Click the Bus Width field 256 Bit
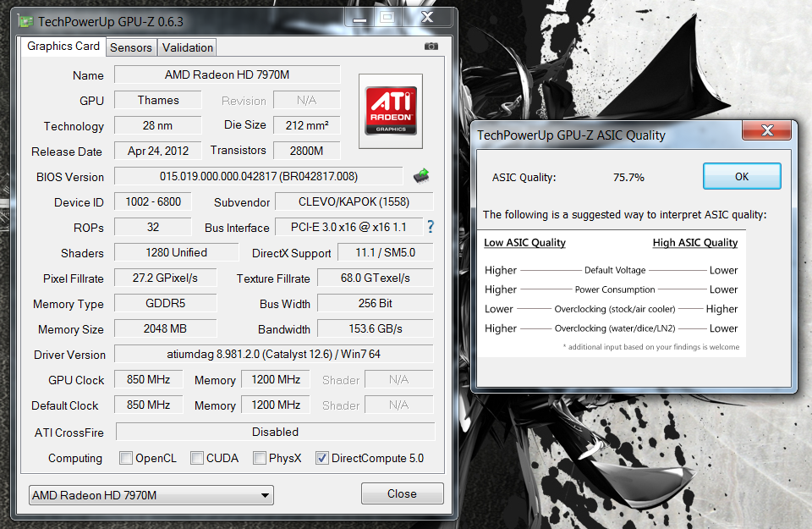Viewport: 812px width, 529px height. (x=376, y=303)
